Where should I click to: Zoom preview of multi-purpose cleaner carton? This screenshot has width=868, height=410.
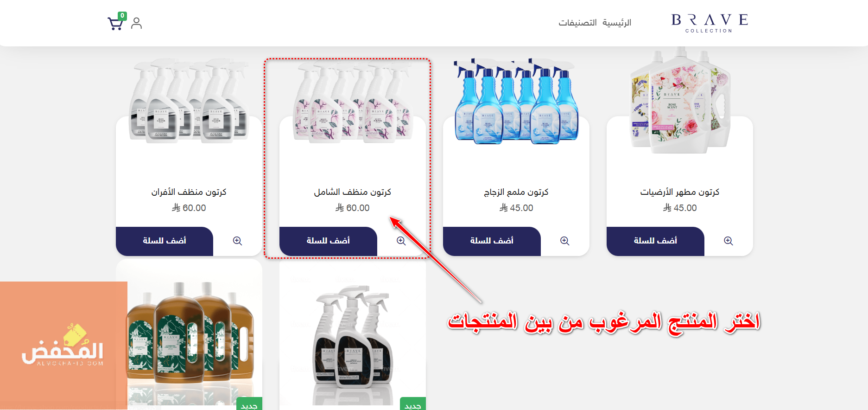[x=401, y=241]
